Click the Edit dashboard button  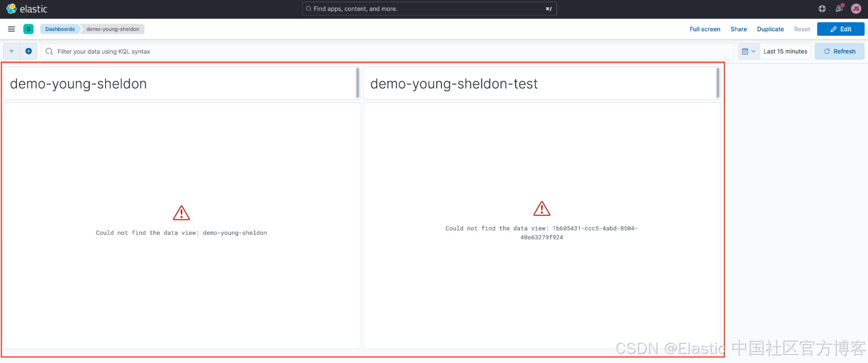(841, 29)
